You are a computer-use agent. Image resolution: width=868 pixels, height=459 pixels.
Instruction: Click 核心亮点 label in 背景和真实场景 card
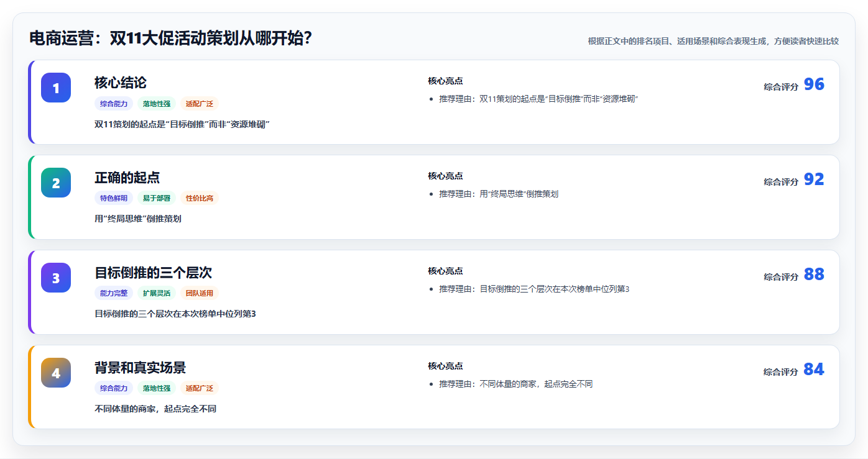(x=445, y=366)
